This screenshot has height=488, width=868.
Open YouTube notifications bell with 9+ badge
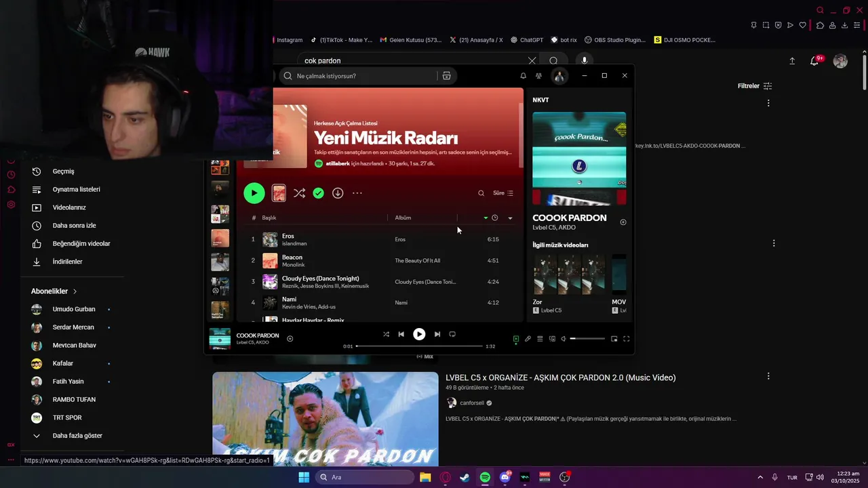[x=815, y=61]
